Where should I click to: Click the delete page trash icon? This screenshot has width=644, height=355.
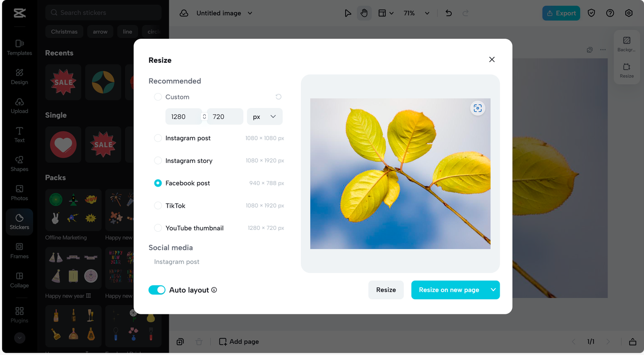[199, 342]
